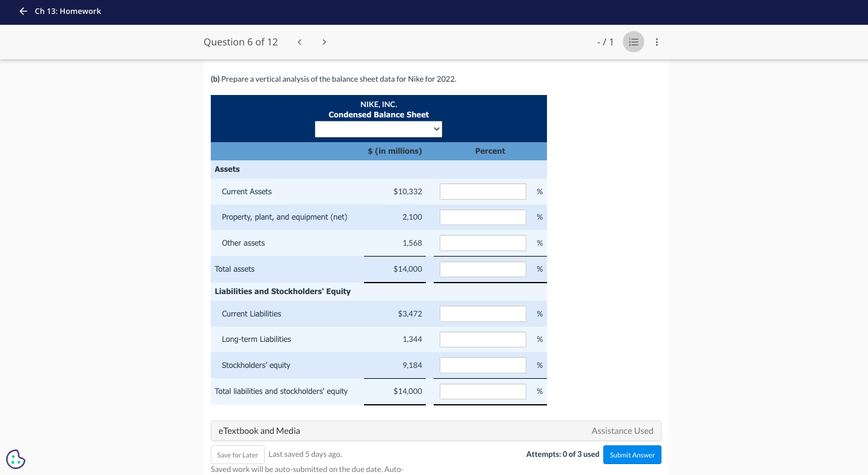Click the Property, plant, and equipment percent field
868x475 pixels.
tap(483, 217)
